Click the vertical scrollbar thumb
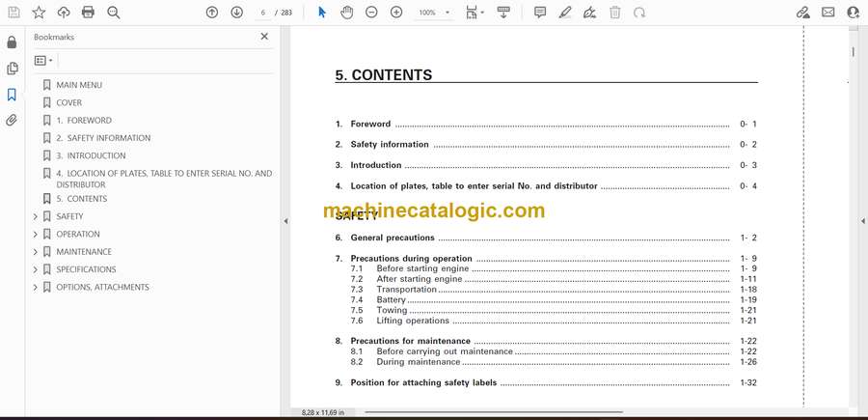The image size is (868, 420). tap(854, 51)
